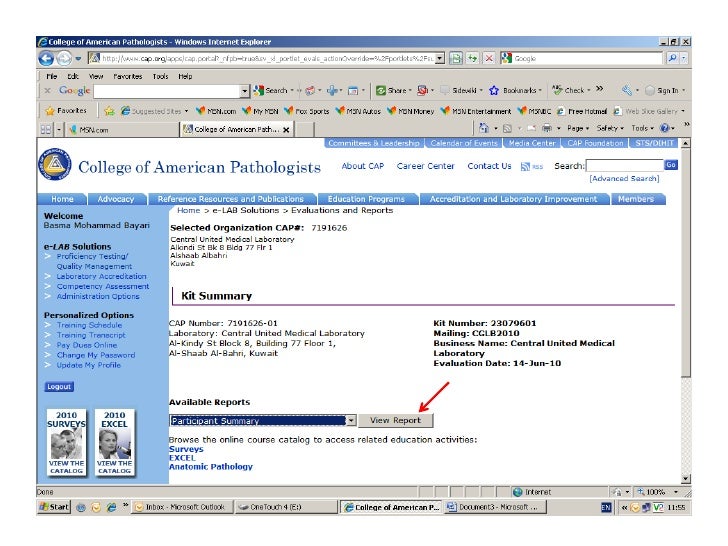
Task: Click the Go search button
Action: point(671,165)
